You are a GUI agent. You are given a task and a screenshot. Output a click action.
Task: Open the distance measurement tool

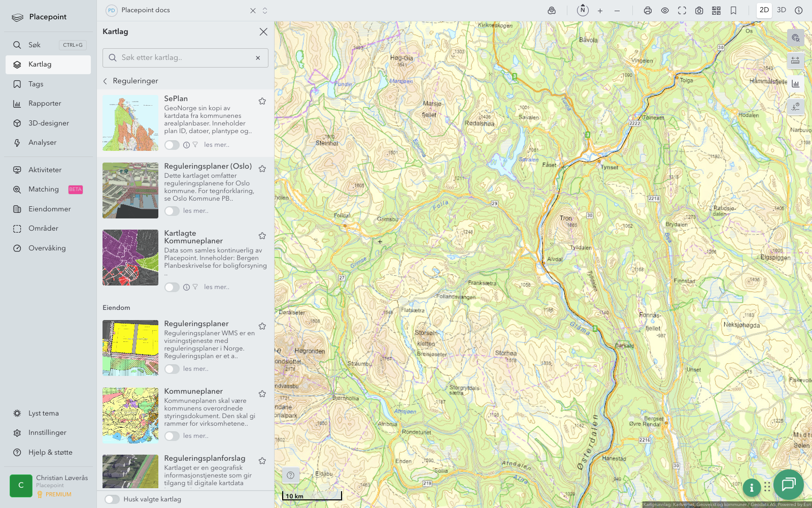pos(795,61)
